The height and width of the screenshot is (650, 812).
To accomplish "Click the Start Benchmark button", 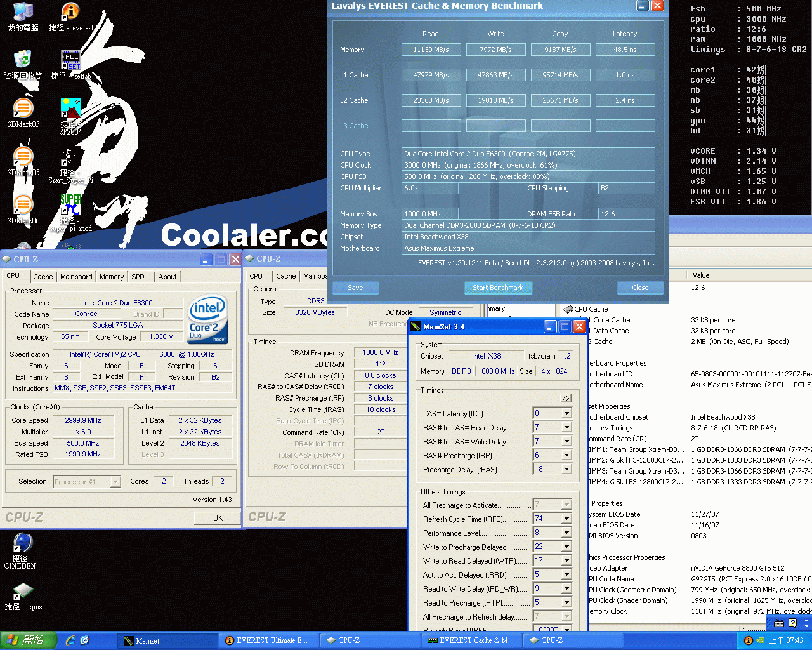I will pyautogui.click(x=498, y=288).
